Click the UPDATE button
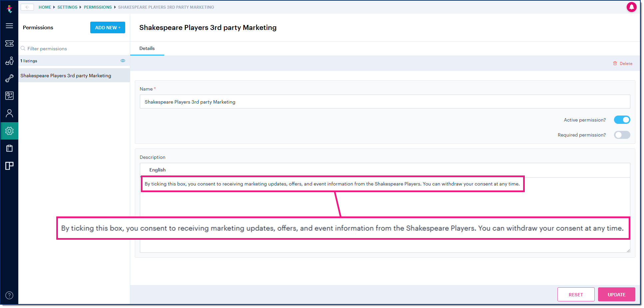 click(x=616, y=294)
